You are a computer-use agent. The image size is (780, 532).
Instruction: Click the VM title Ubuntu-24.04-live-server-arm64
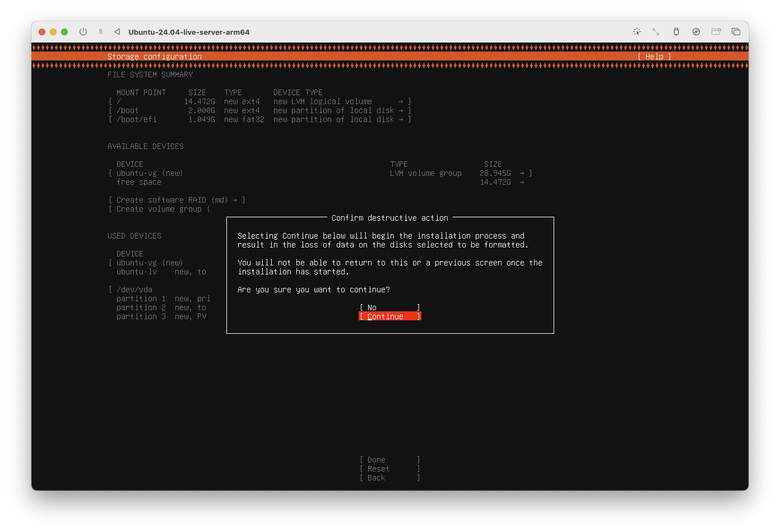[x=189, y=32]
